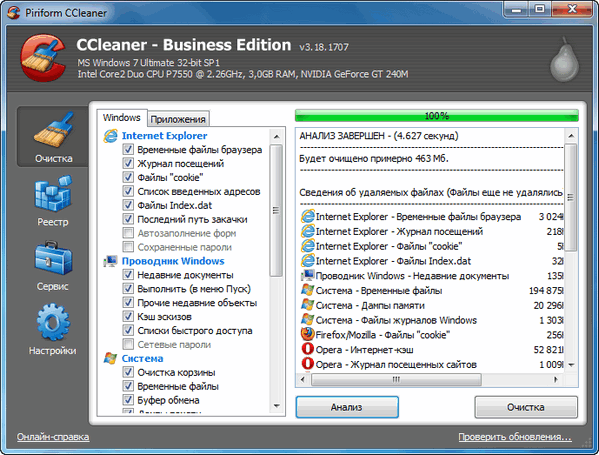Click the title bar CCleaner app icon
The height and width of the screenshot is (455, 599).
point(14,13)
